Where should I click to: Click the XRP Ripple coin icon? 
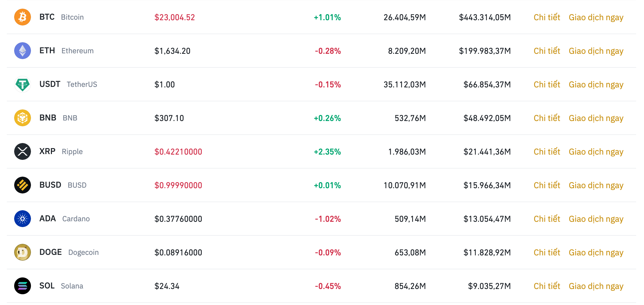23,151
